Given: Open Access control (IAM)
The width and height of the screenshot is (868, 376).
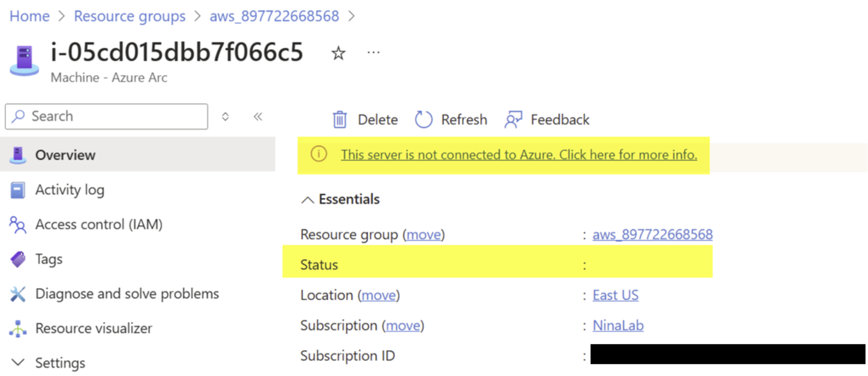Looking at the screenshot, I should [99, 225].
